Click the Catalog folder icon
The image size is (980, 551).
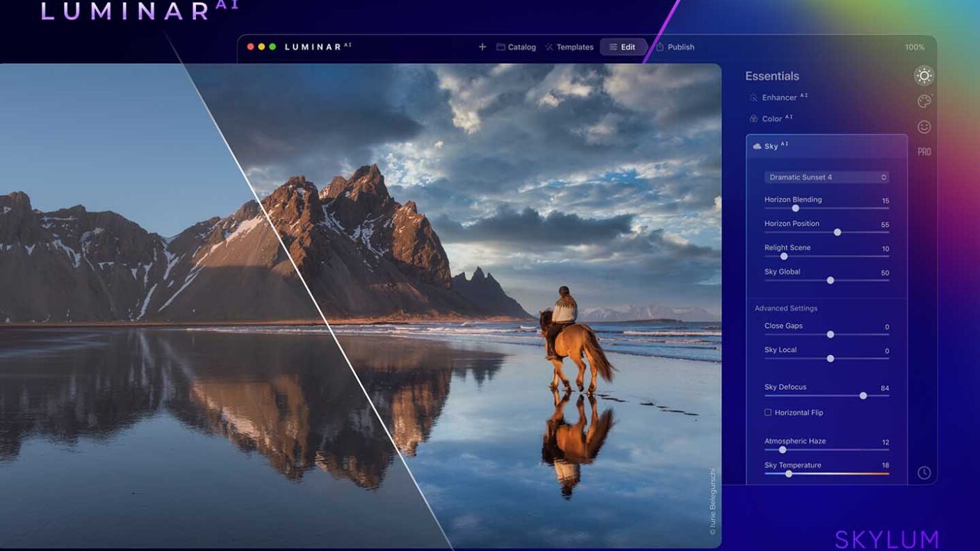pyautogui.click(x=500, y=47)
